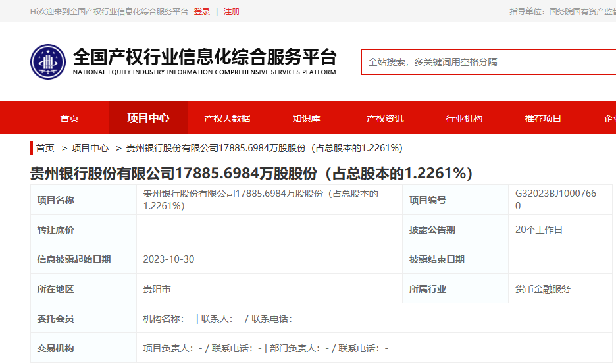Click the 全国产权行业信息化综合服务平台 site title
This screenshot has width=616, height=364.
click(205, 57)
